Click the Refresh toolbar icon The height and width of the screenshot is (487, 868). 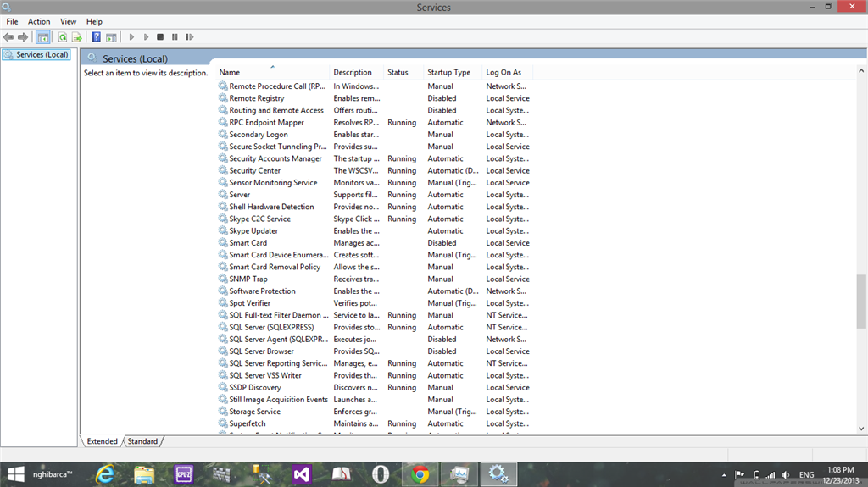[x=63, y=37]
